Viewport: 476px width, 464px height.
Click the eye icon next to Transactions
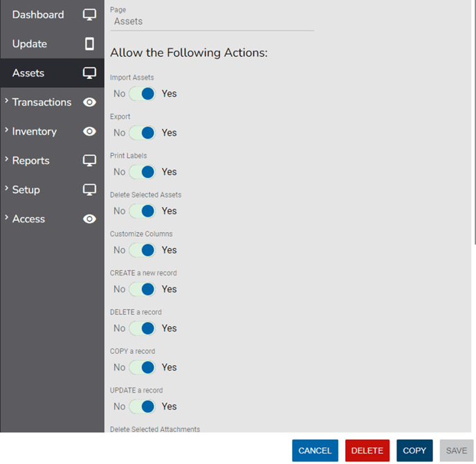89,102
